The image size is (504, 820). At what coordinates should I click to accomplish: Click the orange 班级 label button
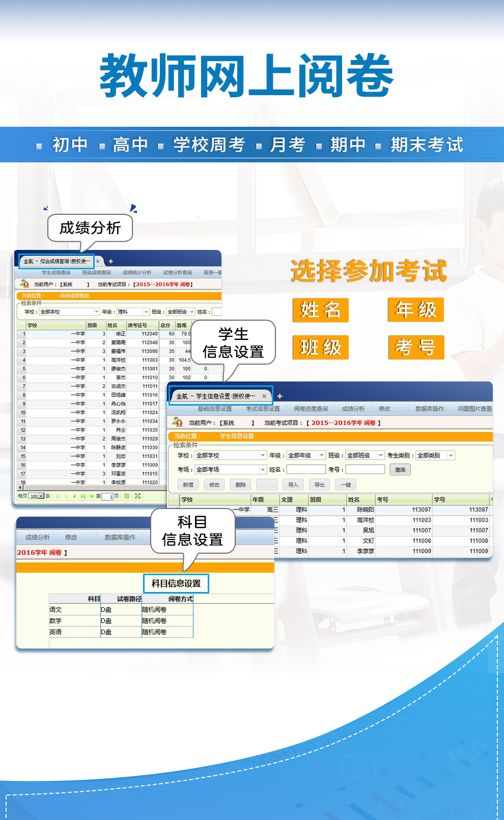[x=321, y=348]
